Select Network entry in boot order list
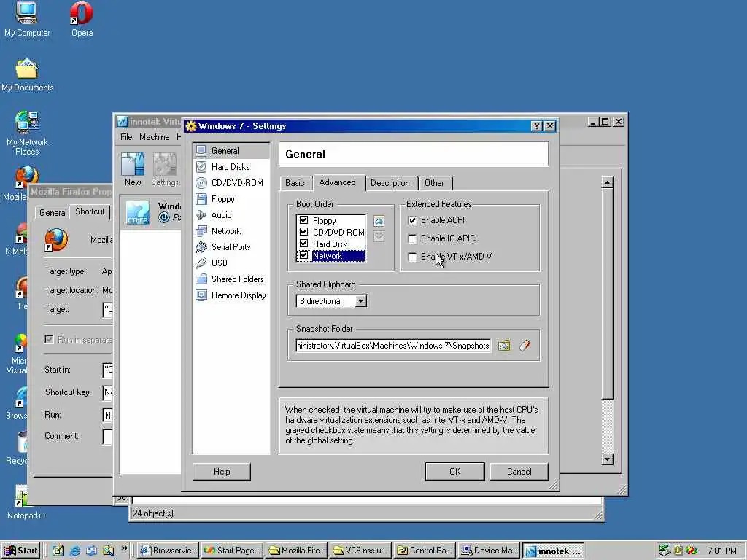This screenshot has width=747, height=560. coord(338,256)
